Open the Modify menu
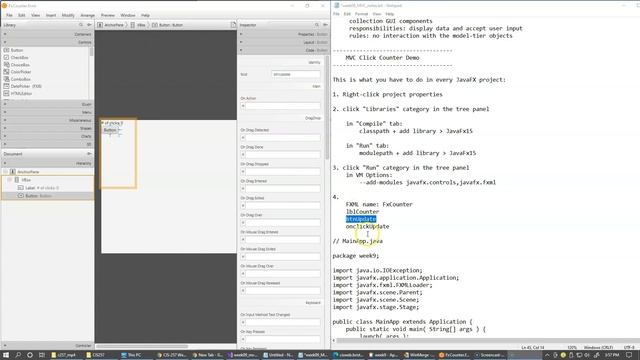640x360 pixels. click(x=68, y=15)
